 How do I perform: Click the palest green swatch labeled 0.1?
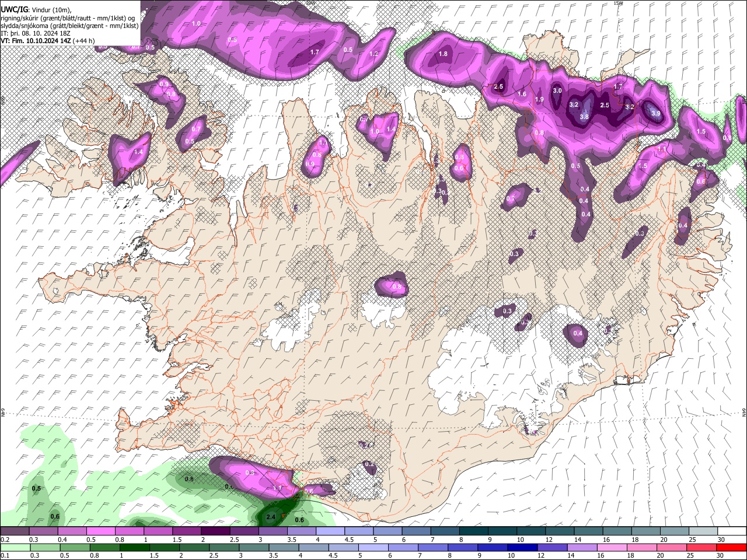(15, 547)
